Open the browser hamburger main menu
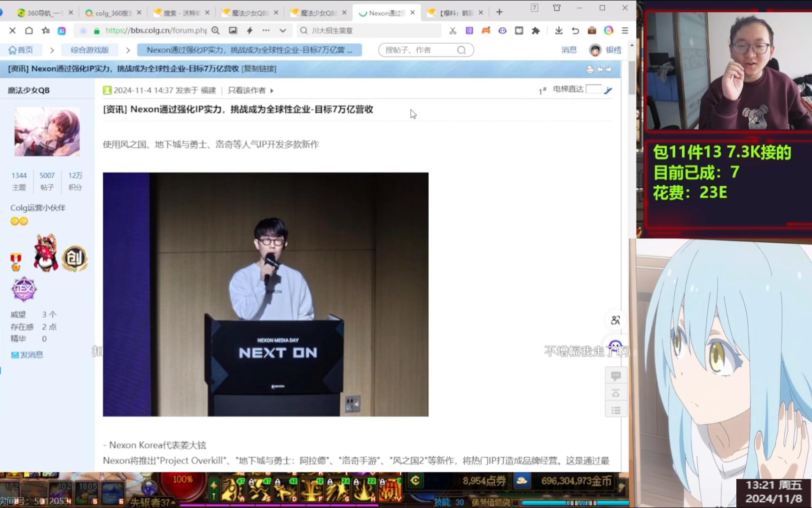Screen dimensions: 812x508 pos(625,31)
